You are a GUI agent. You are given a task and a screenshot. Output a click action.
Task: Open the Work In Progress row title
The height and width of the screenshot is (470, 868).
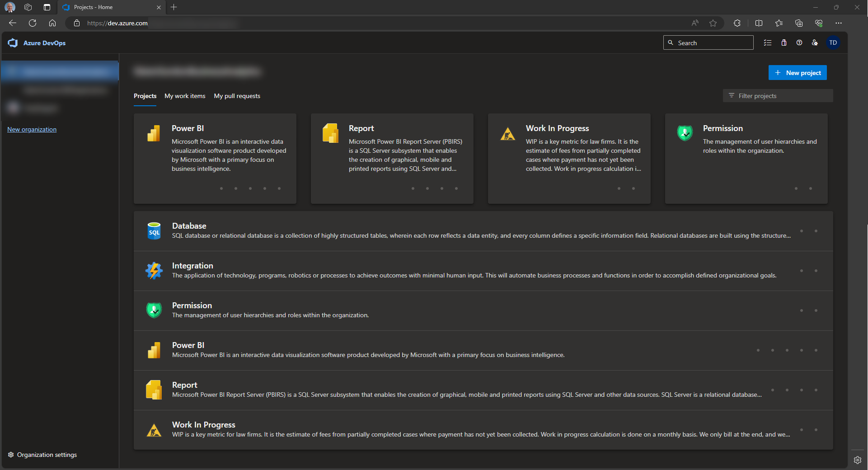pyautogui.click(x=204, y=425)
